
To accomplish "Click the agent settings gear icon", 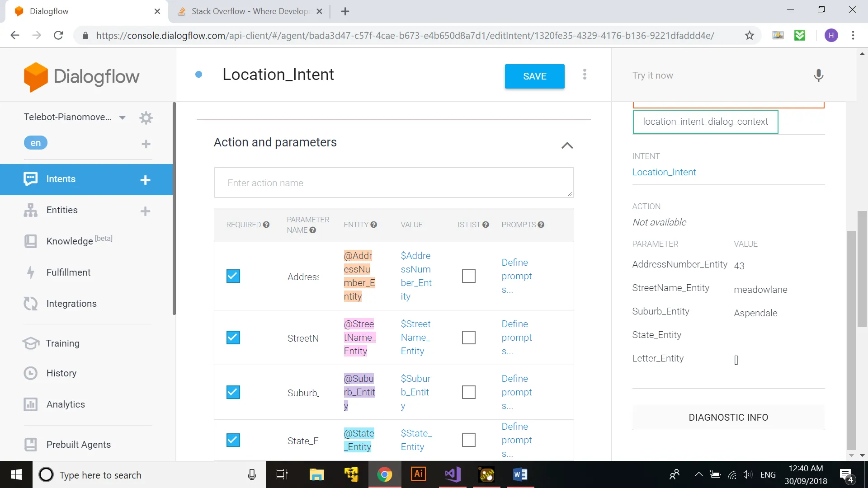I will (x=146, y=118).
